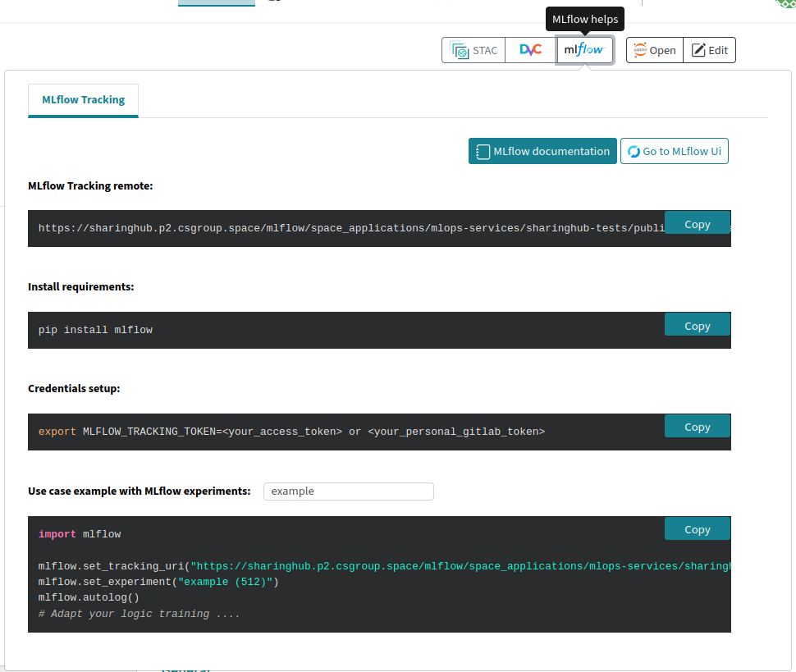Click the 'Install requirements:' heading
796x672 pixels.
(80, 286)
